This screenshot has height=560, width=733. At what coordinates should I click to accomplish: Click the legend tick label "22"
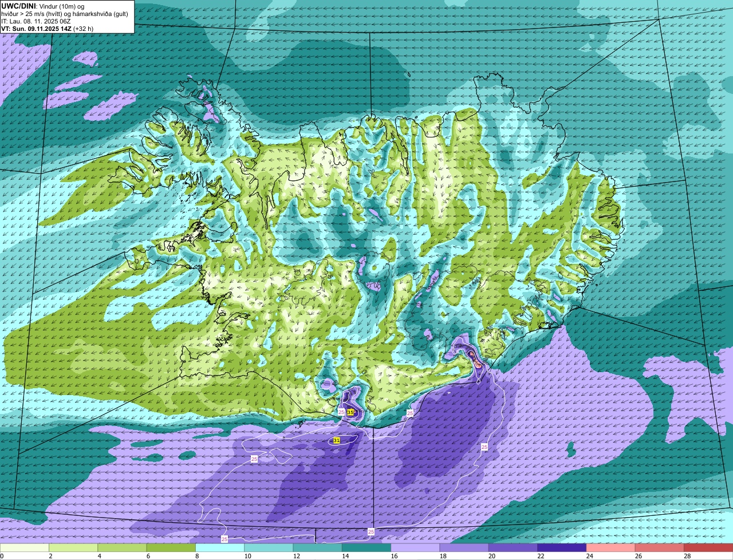click(540, 556)
